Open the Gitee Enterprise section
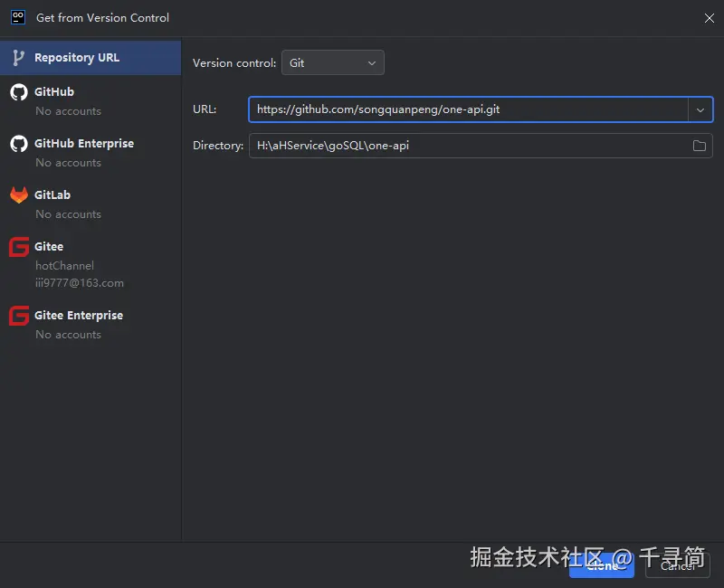Screen dimensions: 724x588 [x=90, y=325]
